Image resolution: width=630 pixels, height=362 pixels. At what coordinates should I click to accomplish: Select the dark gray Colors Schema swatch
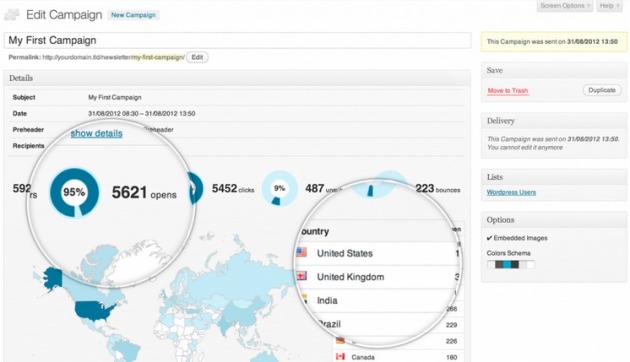[499, 264]
